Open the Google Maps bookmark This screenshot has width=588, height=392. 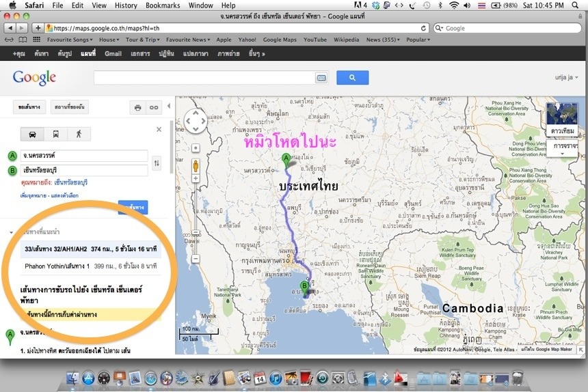(280, 40)
